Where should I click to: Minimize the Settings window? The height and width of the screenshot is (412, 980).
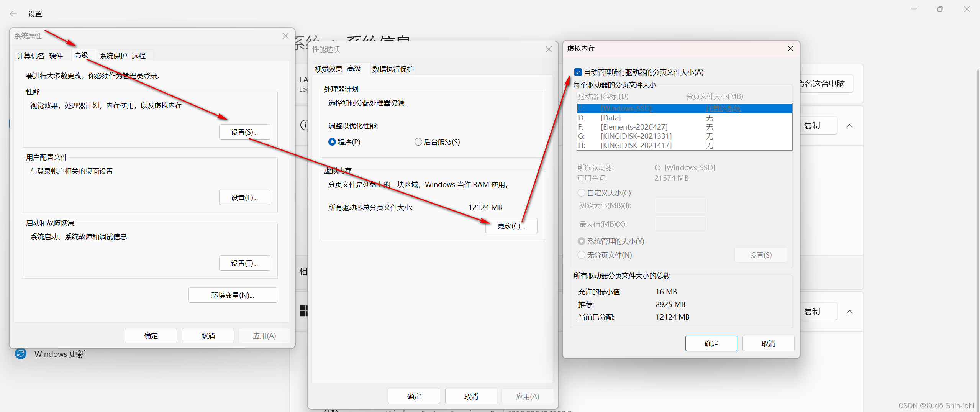[914, 9]
